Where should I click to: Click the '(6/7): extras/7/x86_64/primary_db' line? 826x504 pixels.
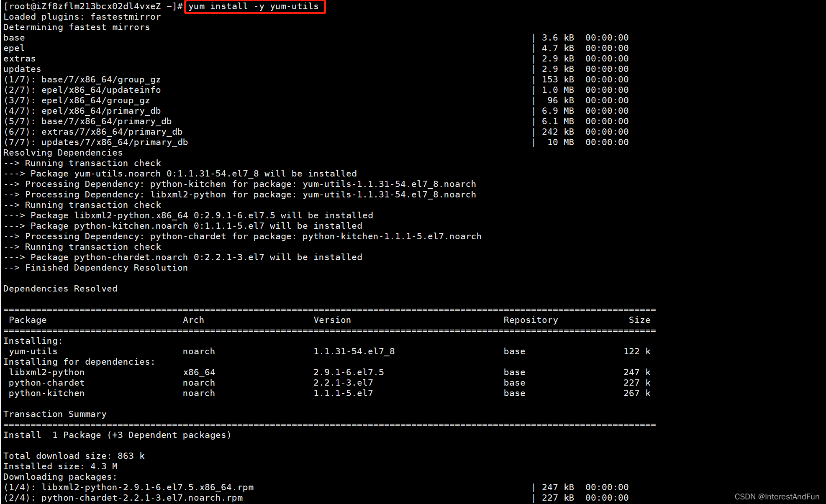click(x=93, y=132)
